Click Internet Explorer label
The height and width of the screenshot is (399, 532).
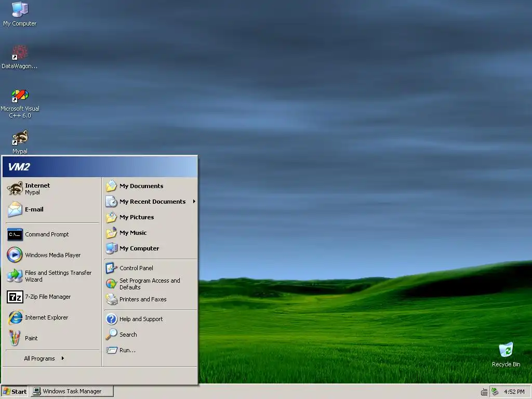46,317
